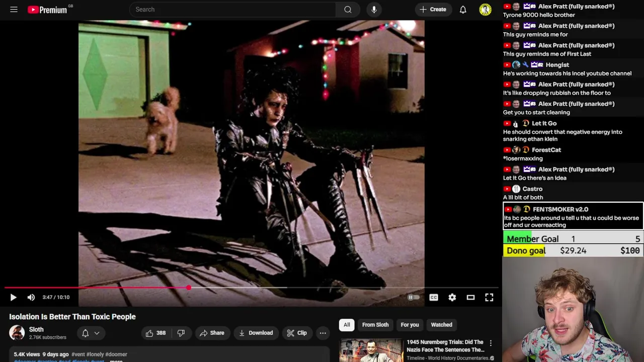Toggle autoplay switch in player

(413, 297)
